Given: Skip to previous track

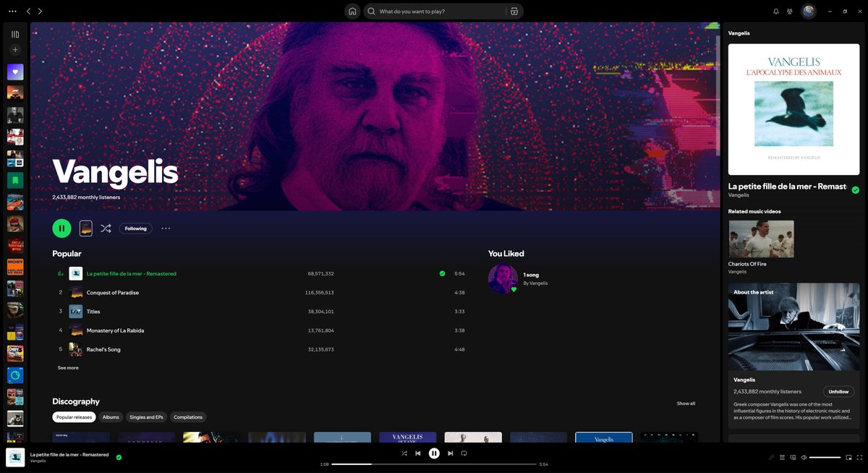Looking at the screenshot, I should [x=418, y=453].
